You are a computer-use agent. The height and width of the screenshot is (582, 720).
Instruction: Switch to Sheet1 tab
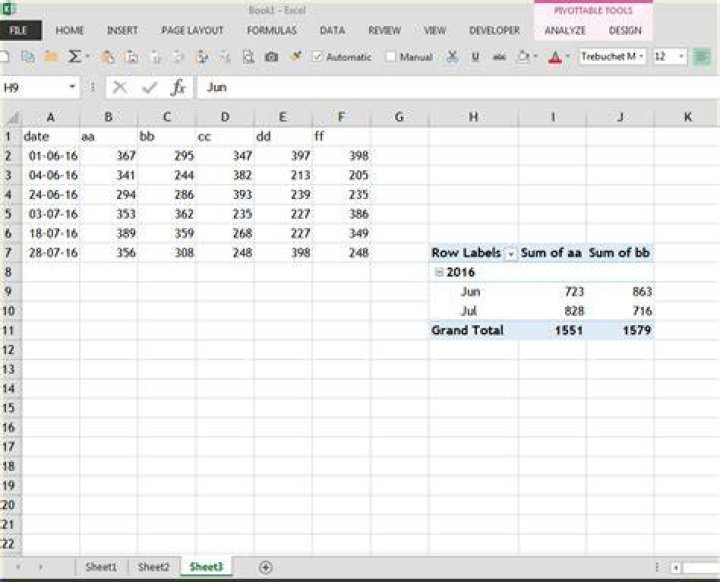click(101, 567)
